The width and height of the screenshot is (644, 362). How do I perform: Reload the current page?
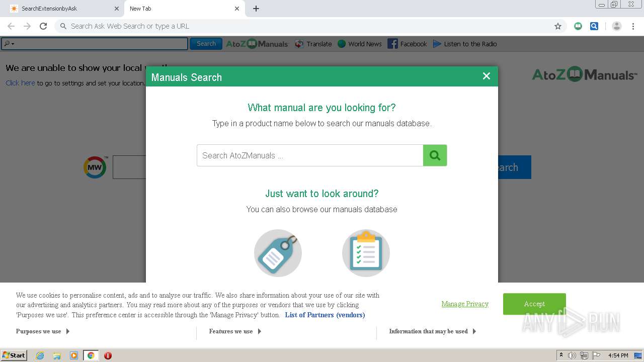[43, 26]
